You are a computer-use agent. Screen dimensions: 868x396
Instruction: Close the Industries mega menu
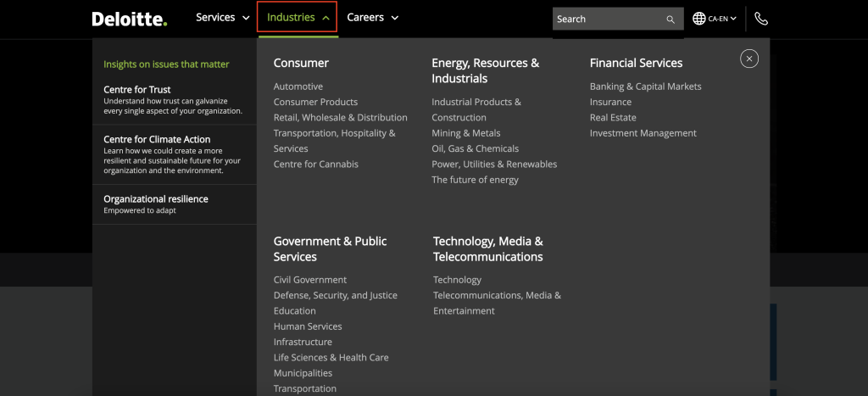749,59
